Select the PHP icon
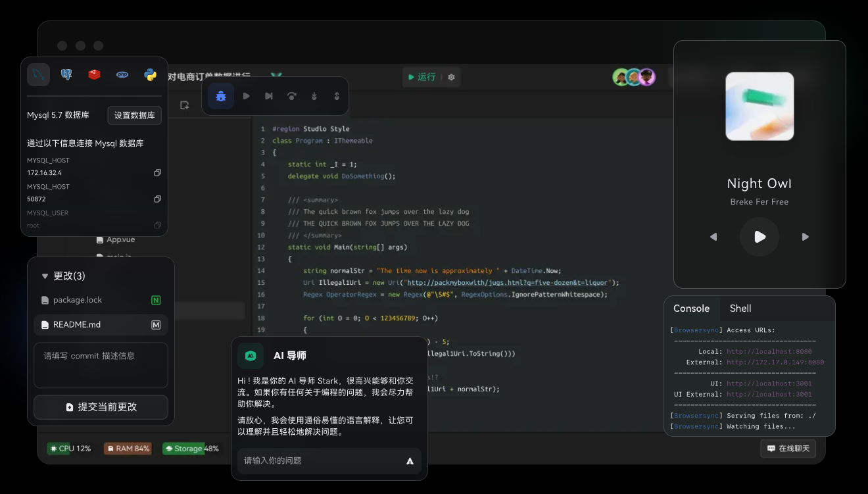 [122, 74]
